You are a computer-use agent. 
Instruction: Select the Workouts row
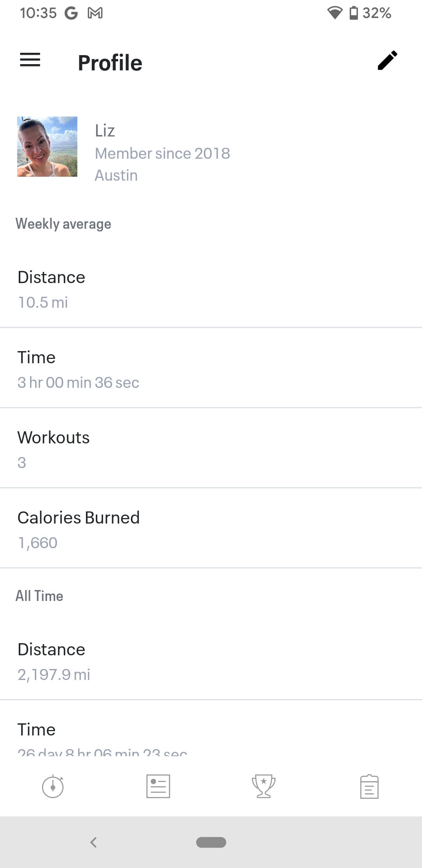click(211, 449)
